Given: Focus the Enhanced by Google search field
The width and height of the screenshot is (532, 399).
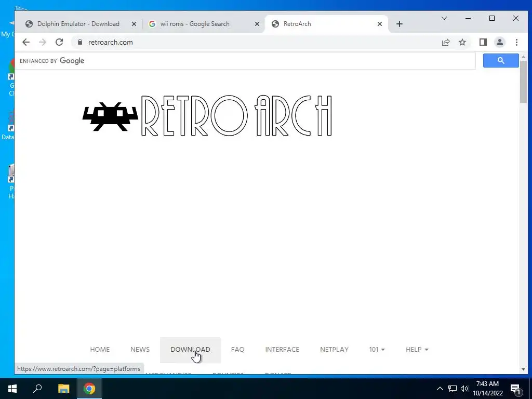Looking at the screenshot, I should click(245, 61).
